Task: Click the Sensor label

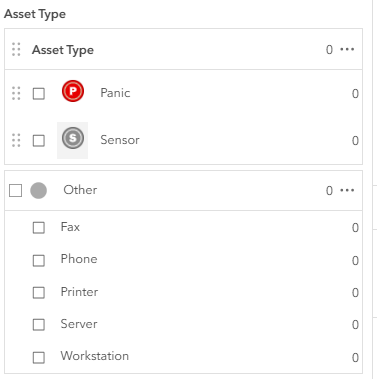Action: pos(120,140)
